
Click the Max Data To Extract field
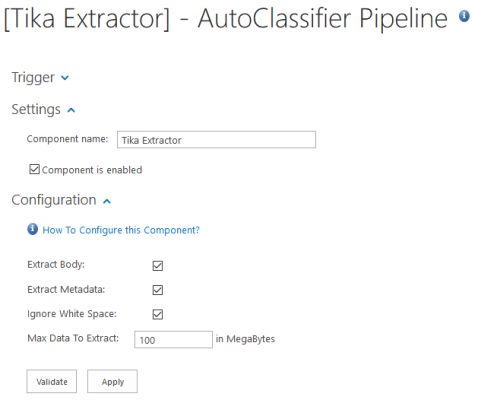pyautogui.click(x=173, y=340)
